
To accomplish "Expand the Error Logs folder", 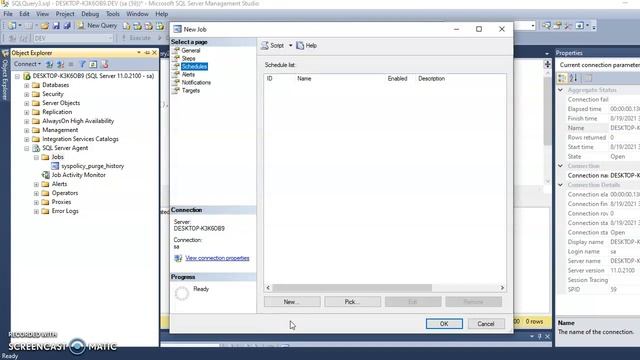I will point(36,211).
